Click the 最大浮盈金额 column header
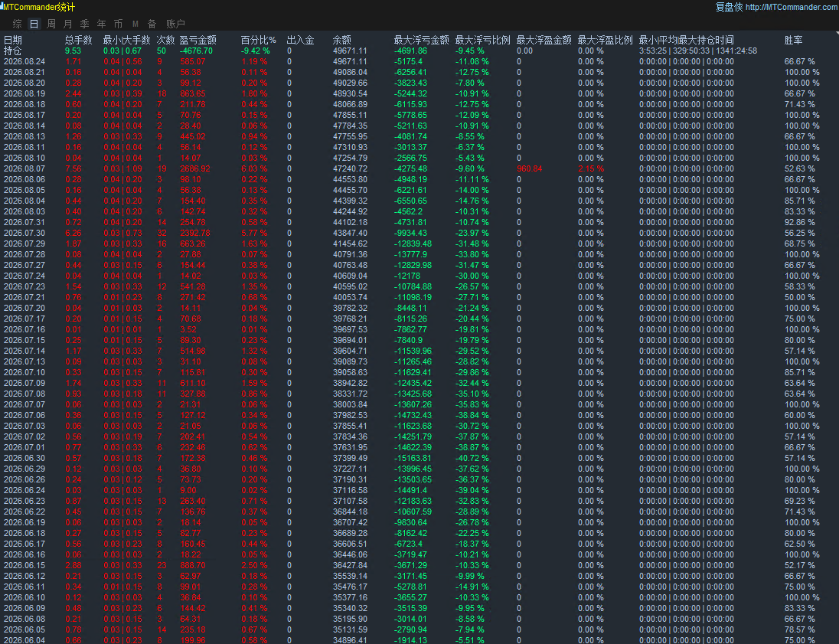Screen dimensions: 839x644 [x=544, y=40]
